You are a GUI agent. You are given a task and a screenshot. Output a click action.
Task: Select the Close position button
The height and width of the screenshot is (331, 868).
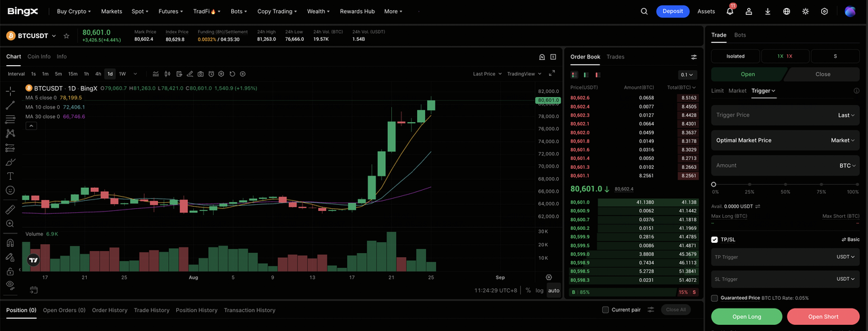tap(822, 75)
